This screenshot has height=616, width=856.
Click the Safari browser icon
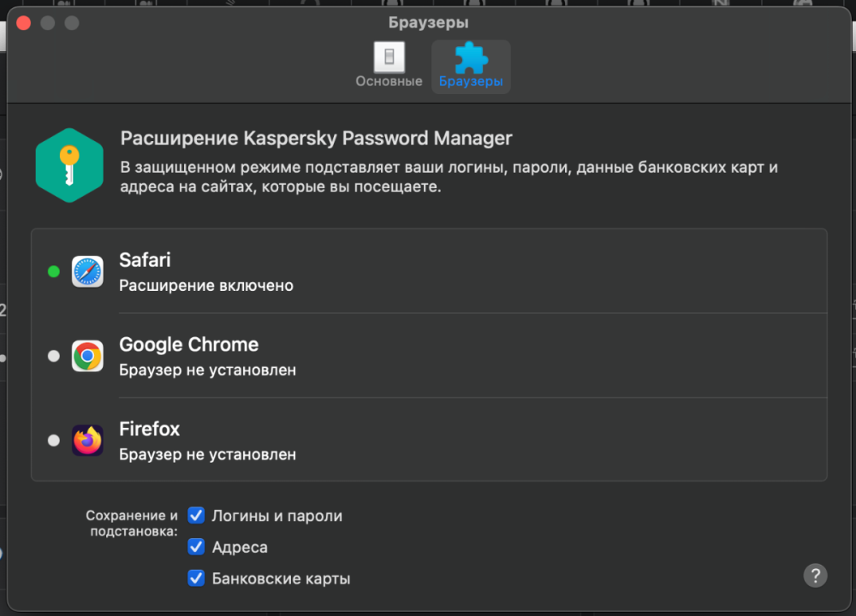(x=87, y=271)
